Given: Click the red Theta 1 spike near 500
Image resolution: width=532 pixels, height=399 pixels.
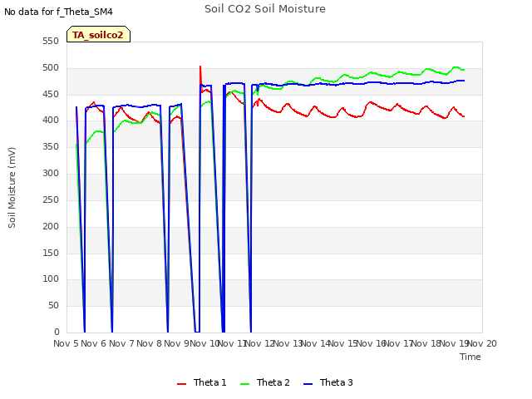Looking at the screenshot, I should (200, 67).
